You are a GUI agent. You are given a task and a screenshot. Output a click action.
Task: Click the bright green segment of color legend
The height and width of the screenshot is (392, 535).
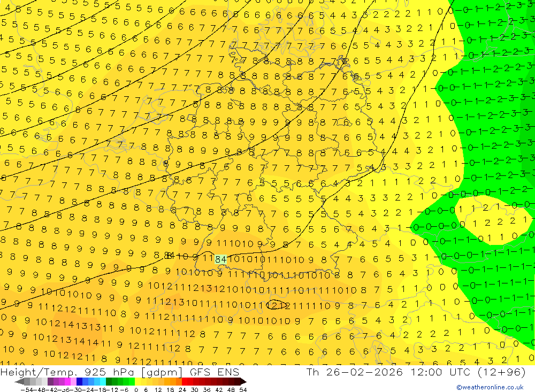click(132, 381)
